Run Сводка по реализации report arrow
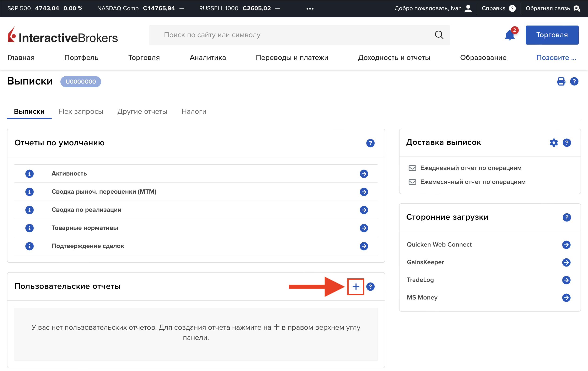The image size is (588, 371). click(x=364, y=210)
